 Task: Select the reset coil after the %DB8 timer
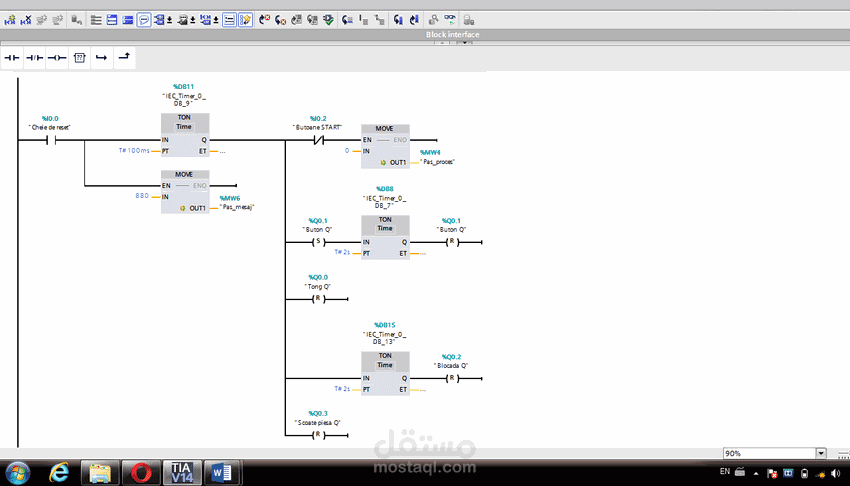[x=452, y=242]
